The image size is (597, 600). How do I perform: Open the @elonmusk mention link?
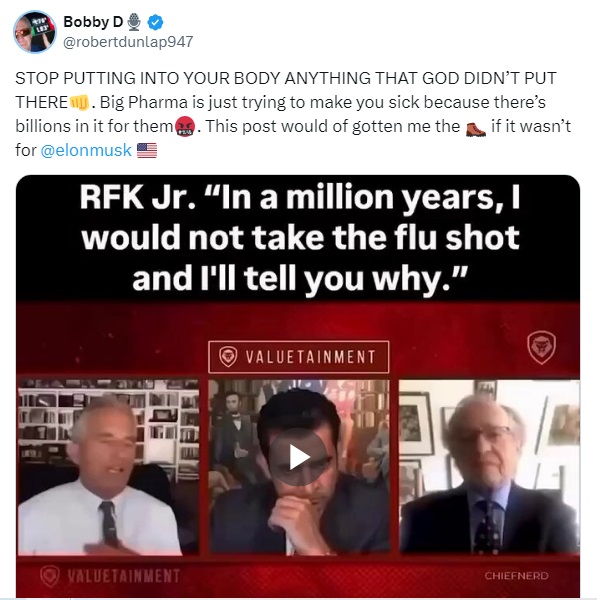coord(86,150)
